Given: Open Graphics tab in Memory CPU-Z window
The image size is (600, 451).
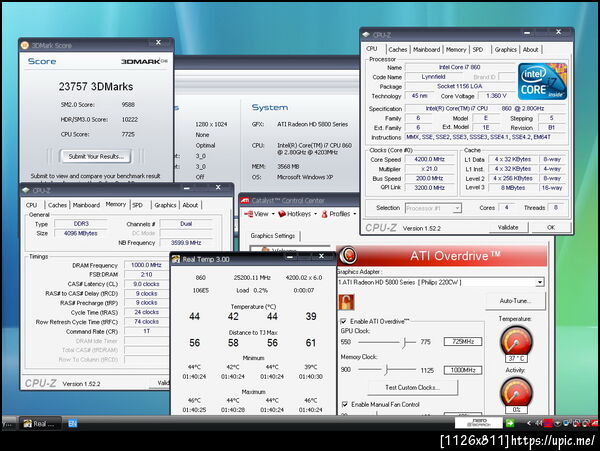Looking at the screenshot, I should 165,205.
